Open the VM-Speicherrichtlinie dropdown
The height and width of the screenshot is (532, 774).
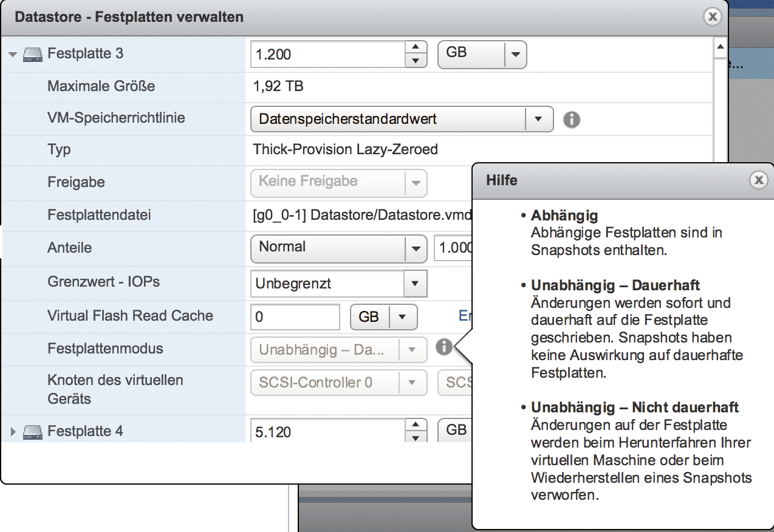coord(538,120)
